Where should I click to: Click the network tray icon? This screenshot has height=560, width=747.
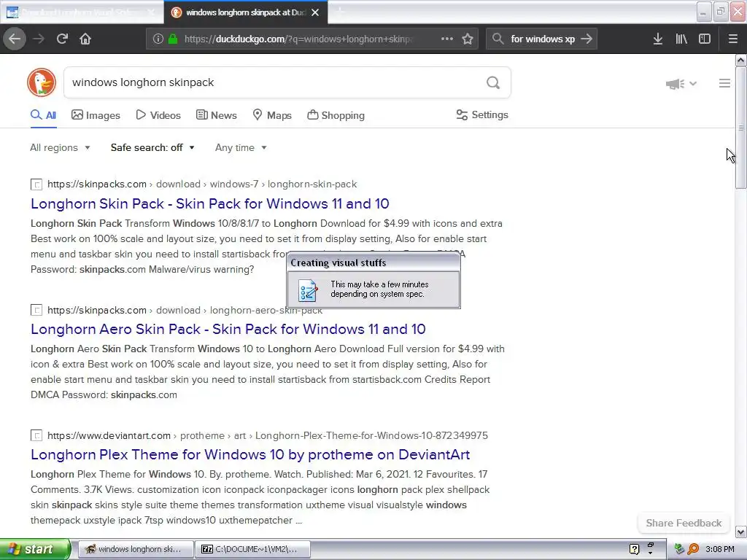[x=679, y=549]
